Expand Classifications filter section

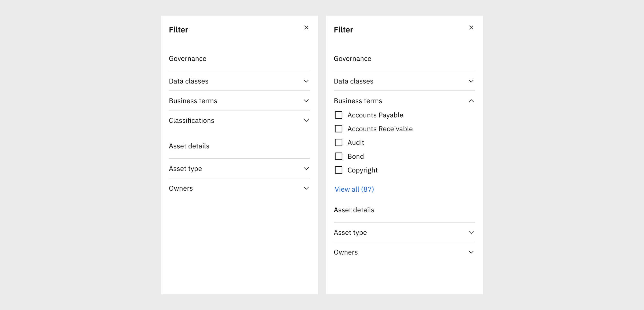(x=306, y=120)
